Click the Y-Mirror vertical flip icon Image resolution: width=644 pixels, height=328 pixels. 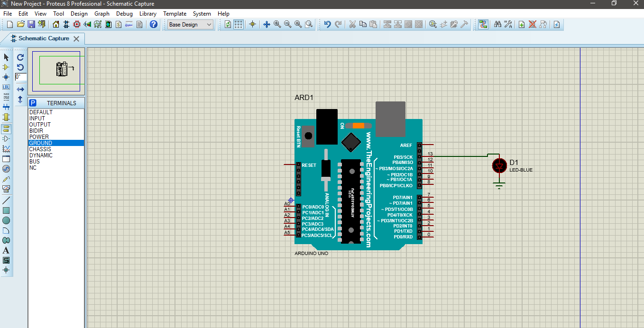click(x=20, y=100)
